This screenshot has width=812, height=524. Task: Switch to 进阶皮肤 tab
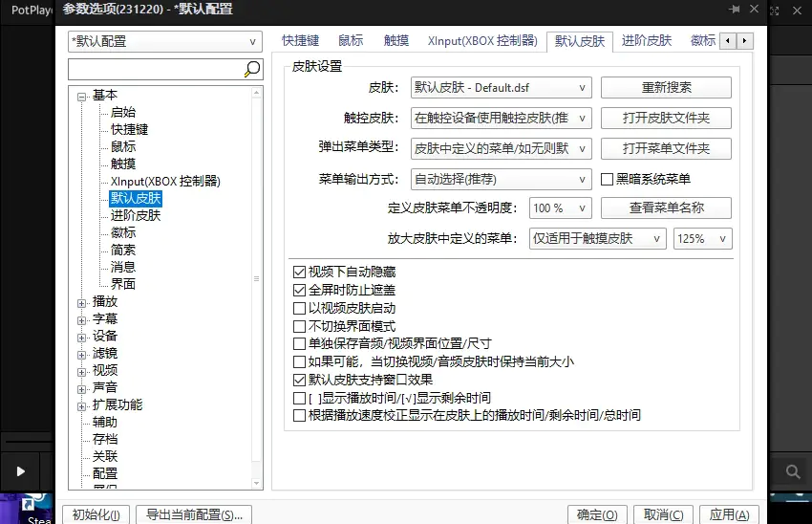[x=647, y=40]
